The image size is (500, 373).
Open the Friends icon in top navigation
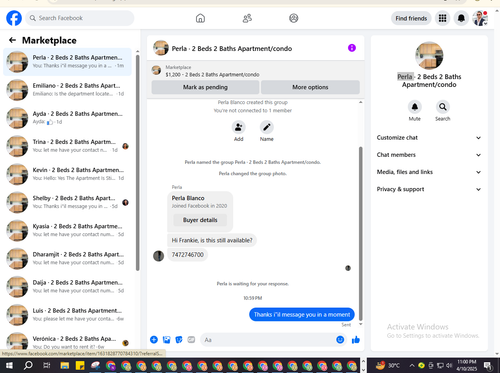click(x=247, y=18)
